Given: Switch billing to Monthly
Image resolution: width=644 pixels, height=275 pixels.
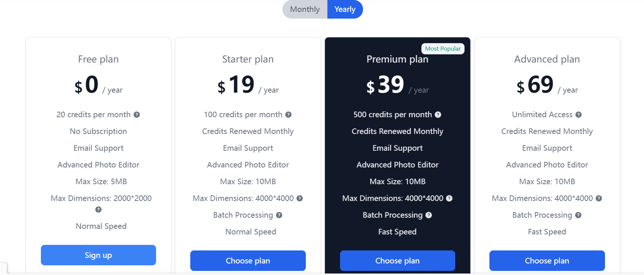Looking at the screenshot, I should [x=305, y=9].
